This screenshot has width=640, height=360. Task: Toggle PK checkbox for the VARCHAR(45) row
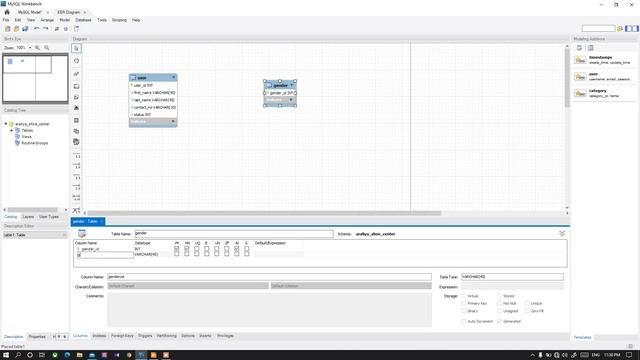pyautogui.click(x=177, y=254)
